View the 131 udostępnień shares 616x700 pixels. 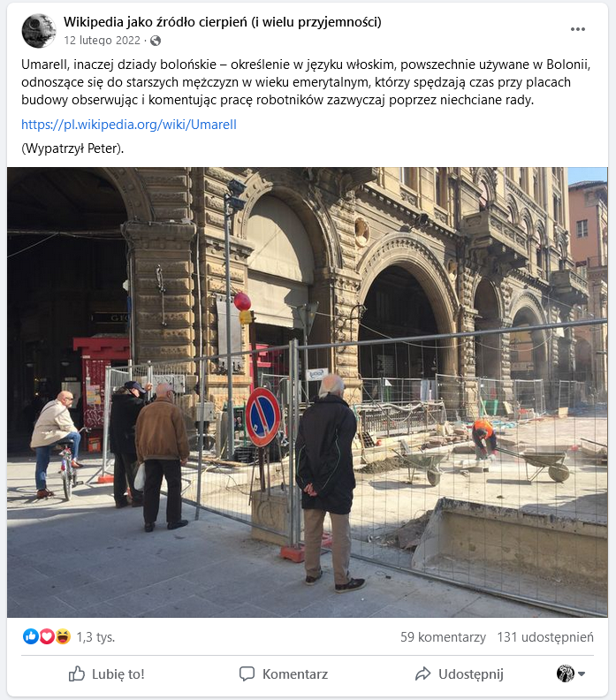click(545, 637)
